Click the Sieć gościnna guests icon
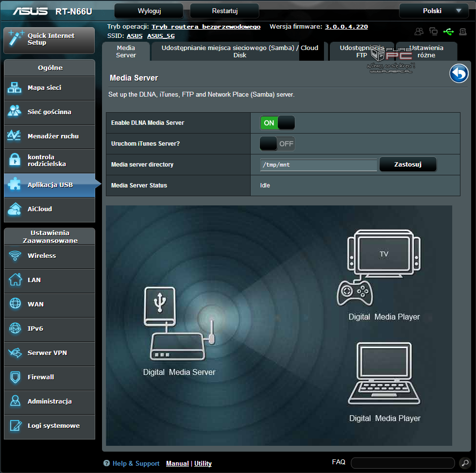Screen dimensions: 476x473 point(14,111)
